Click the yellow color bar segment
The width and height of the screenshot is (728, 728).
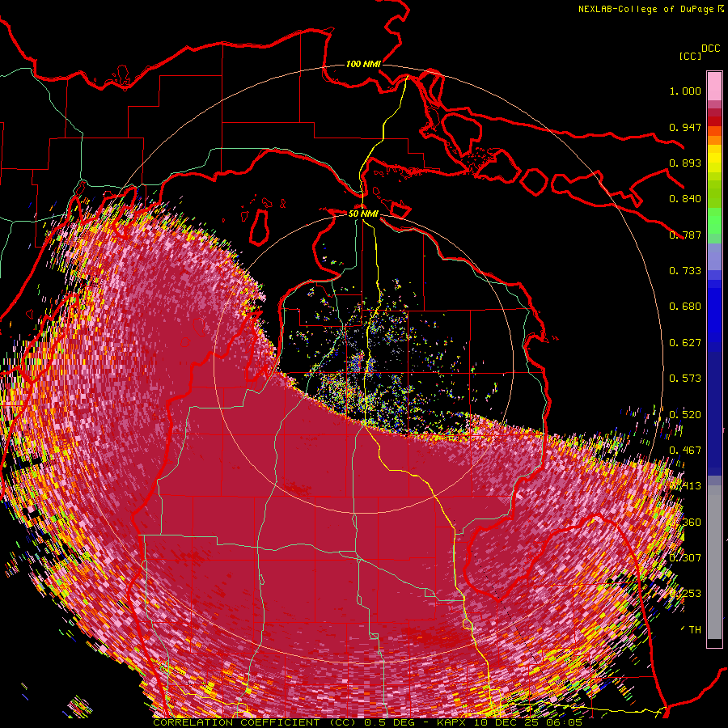[x=714, y=159]
